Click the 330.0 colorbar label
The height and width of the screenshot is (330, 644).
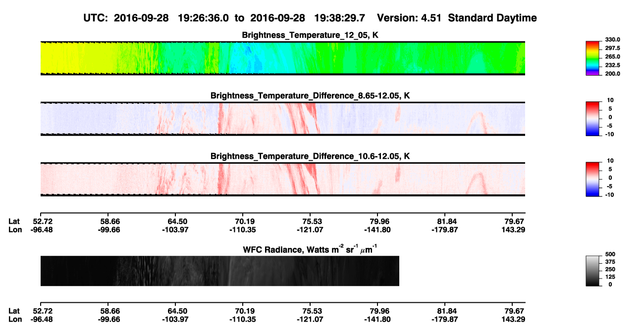click(613, 40)
